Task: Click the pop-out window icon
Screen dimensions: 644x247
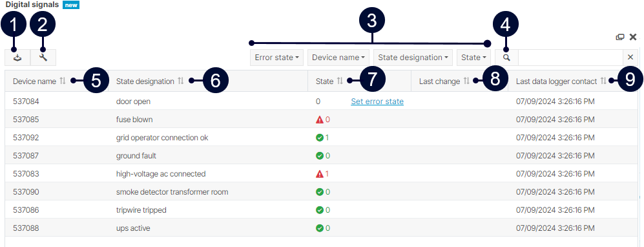Action: pos(620,38)
